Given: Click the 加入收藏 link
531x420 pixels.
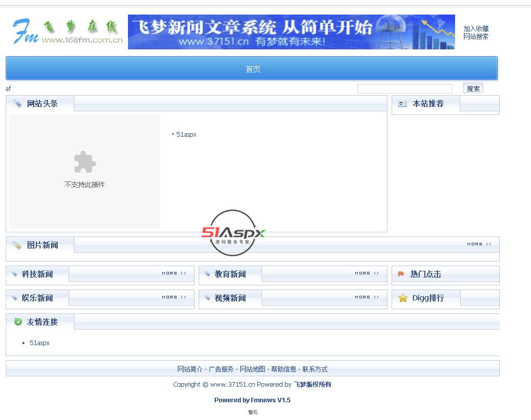Looking at the screenshot, I should (476, 29).
